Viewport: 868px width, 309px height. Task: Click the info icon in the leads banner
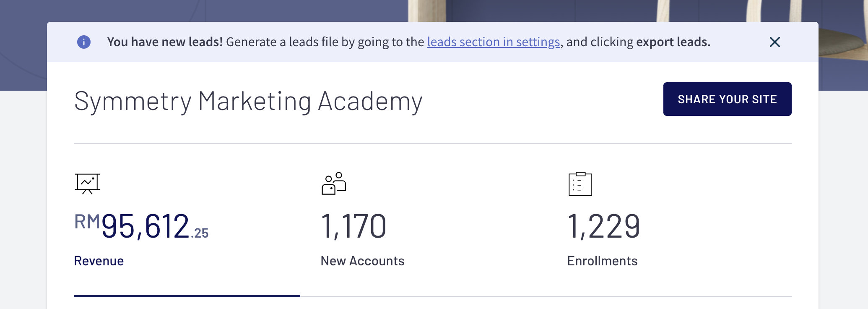(x=84, y=42)
